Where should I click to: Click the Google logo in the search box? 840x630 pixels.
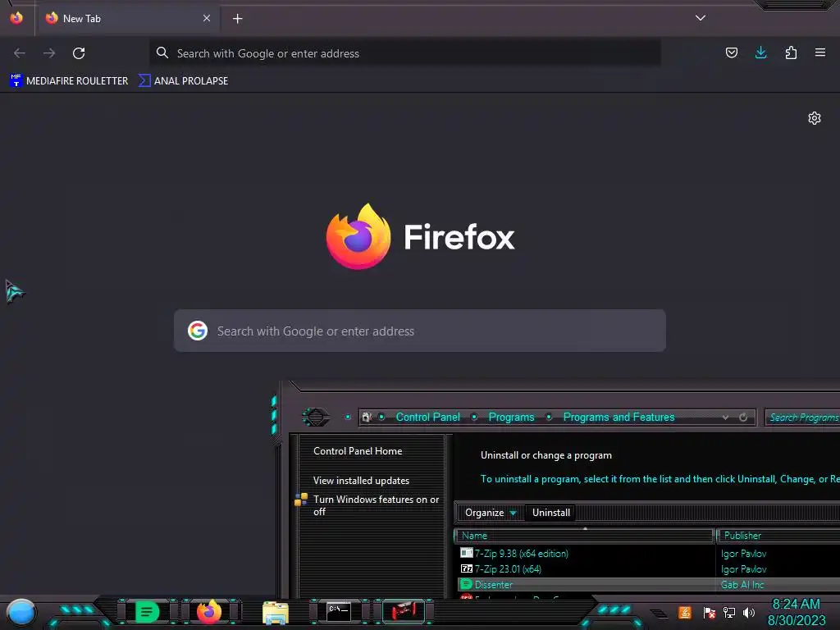(198, 331)
